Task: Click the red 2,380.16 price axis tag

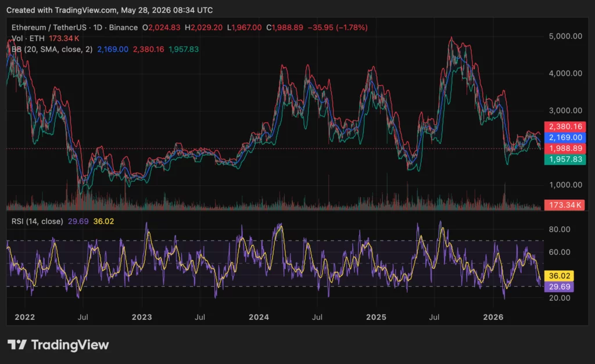Action: [x=565, y=127]
